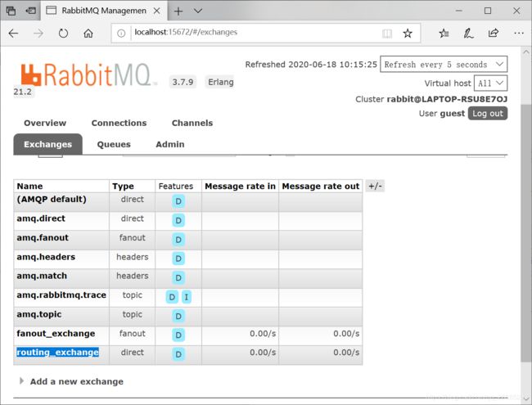532x405 pixels.
Task: Click the set-aside tabs icon
Action: click(x=11, y=11)
